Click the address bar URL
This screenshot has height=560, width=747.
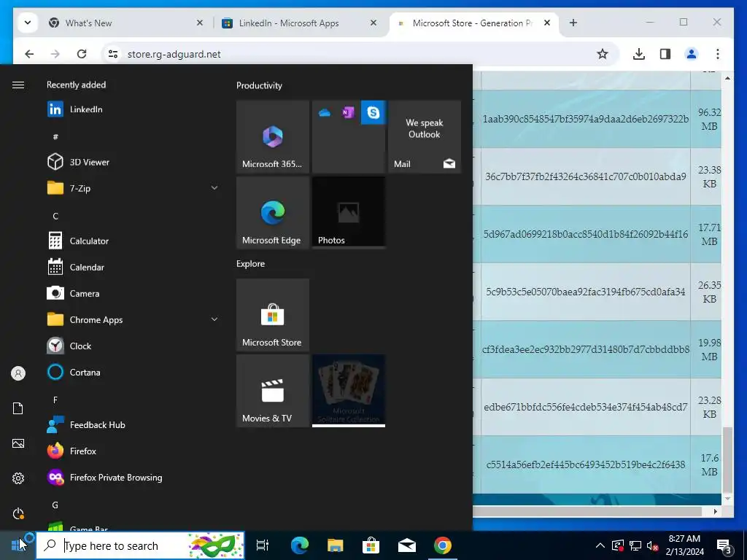(x=174, y=54)
